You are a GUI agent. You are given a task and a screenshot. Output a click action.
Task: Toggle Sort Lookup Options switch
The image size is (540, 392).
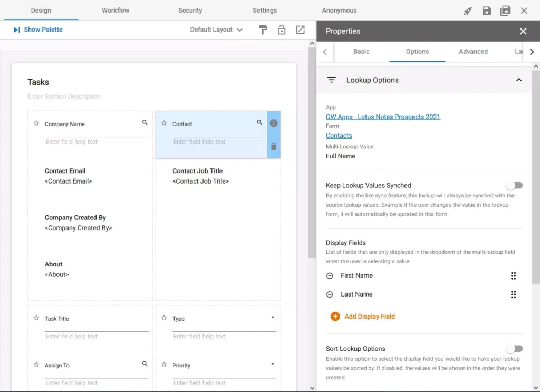click(515, 349)
